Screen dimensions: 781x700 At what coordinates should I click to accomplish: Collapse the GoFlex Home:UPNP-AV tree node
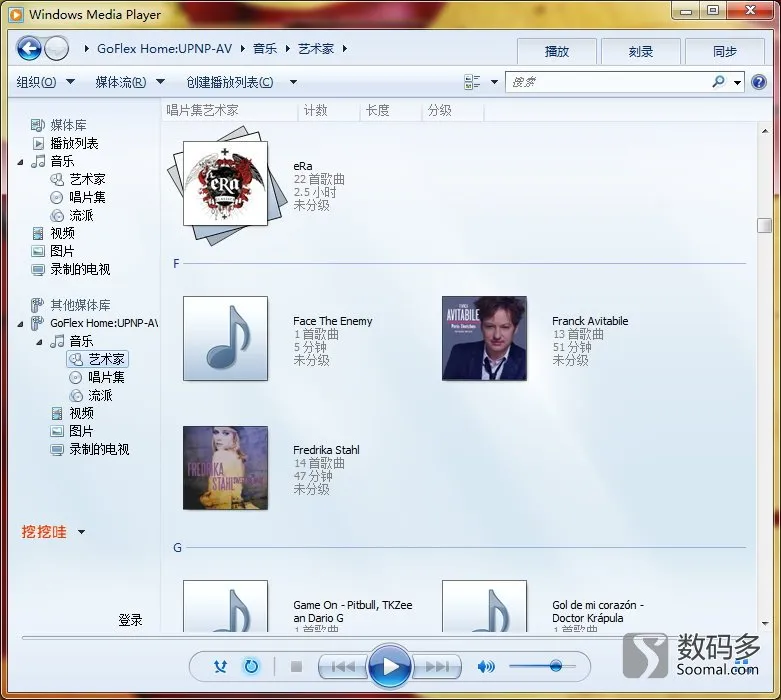click(x=20, y=323)
